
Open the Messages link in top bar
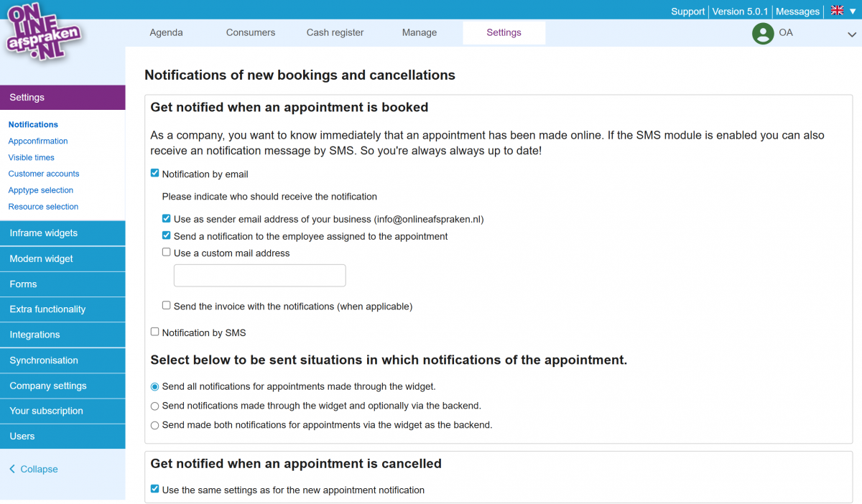pyautogui.click(x=797, y=11)
